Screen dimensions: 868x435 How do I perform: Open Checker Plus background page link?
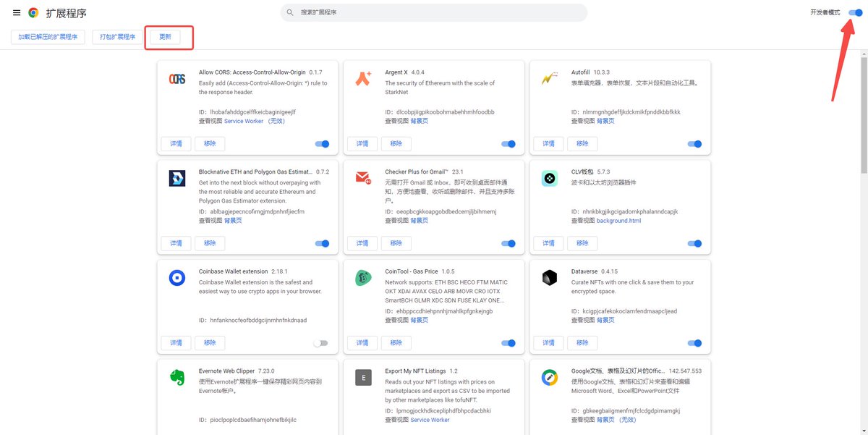[420, 221]
